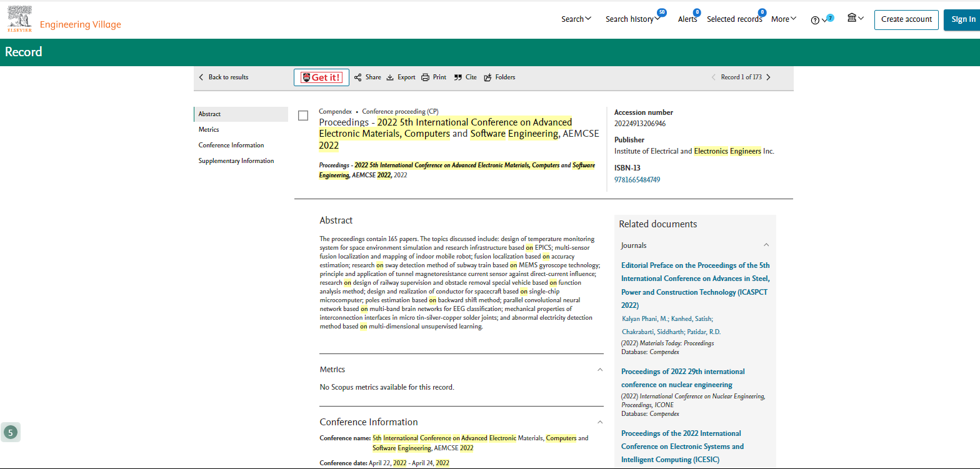Click the Get it! button

321,77
